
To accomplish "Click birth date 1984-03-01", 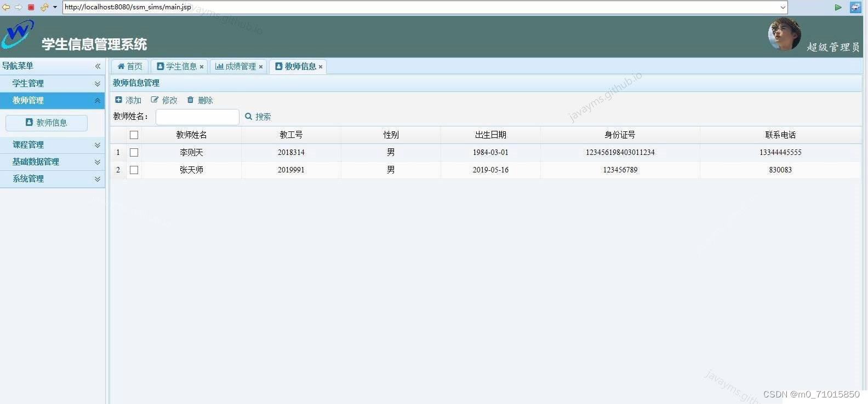I will (490, 153).
